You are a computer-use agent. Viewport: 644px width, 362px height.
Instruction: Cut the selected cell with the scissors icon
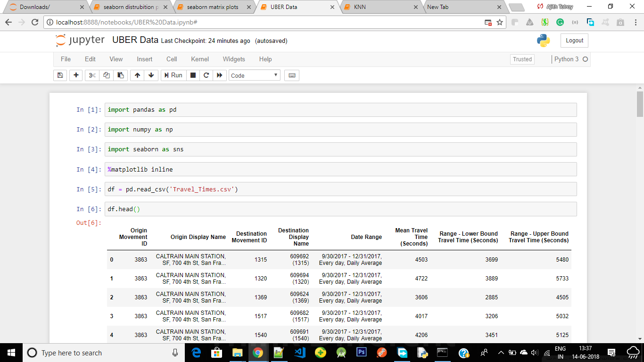click(91, 75)
